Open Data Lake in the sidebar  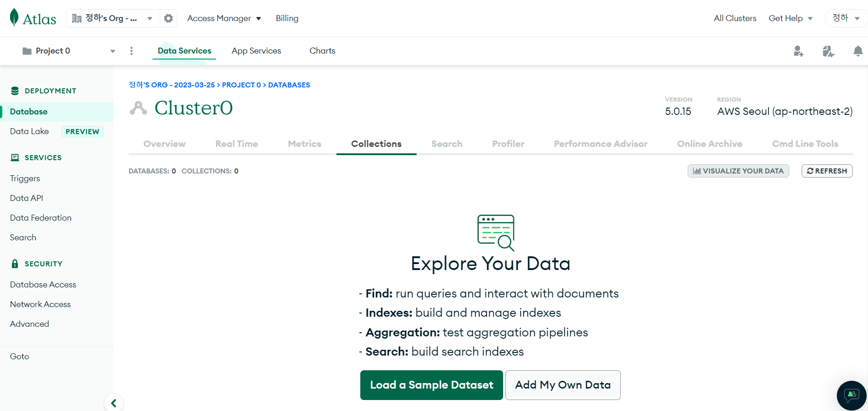(29, 131)
